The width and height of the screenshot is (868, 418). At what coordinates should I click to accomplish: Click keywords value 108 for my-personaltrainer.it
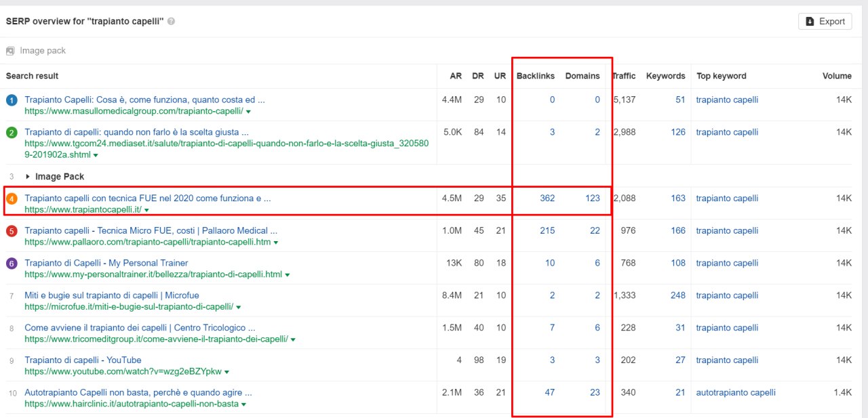[x=678, y=263]
